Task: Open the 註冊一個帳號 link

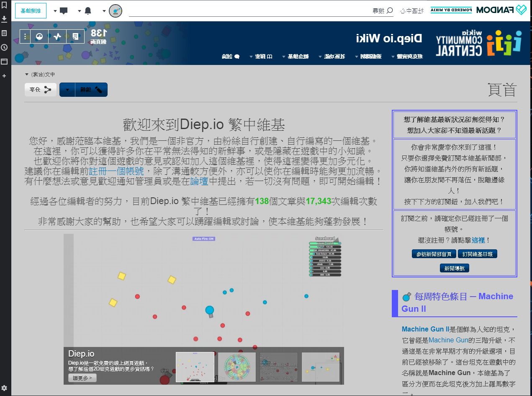Action: pyautogui.click(x=116, y=171)
